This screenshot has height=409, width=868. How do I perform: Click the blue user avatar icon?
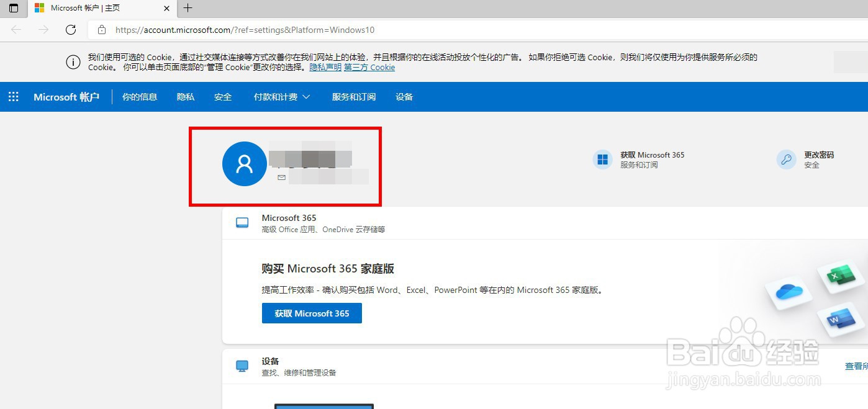[244, 163]
